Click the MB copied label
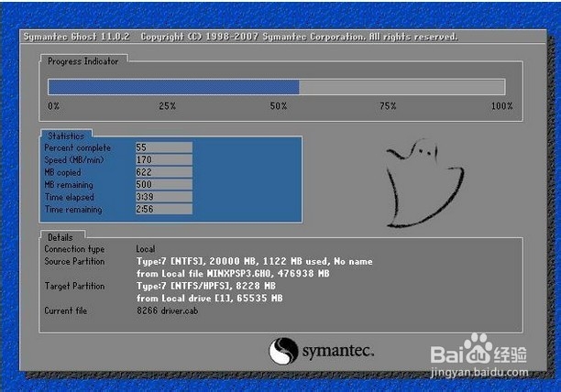Image resolution: width=561 pixels, height=392 pixels. point(62,172)
